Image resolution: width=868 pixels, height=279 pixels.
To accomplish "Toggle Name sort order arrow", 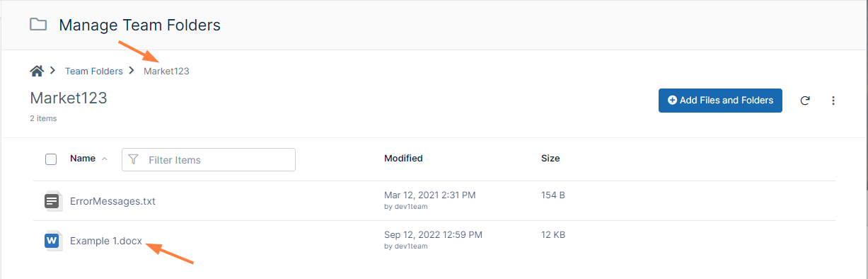I will [x=105, y=159].
